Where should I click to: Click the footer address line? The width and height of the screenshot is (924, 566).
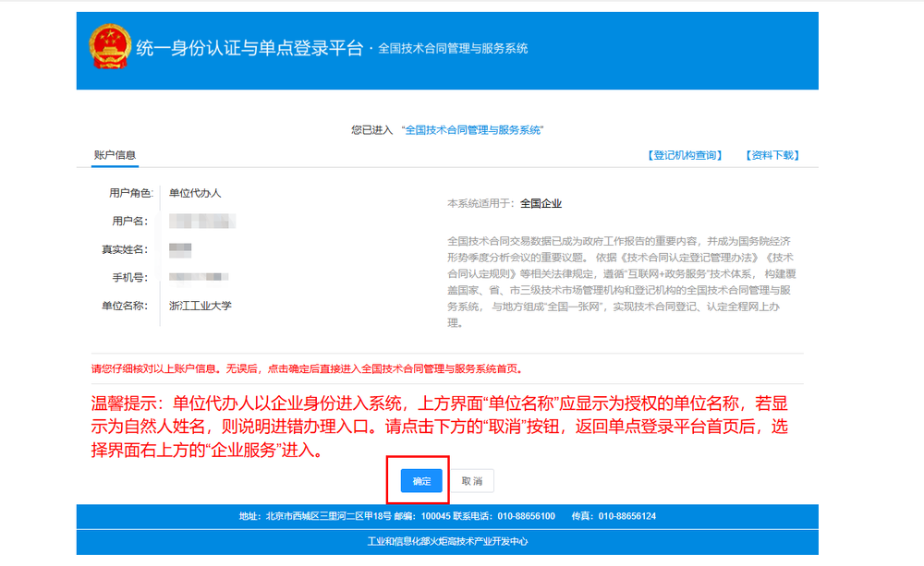[447, 516]
